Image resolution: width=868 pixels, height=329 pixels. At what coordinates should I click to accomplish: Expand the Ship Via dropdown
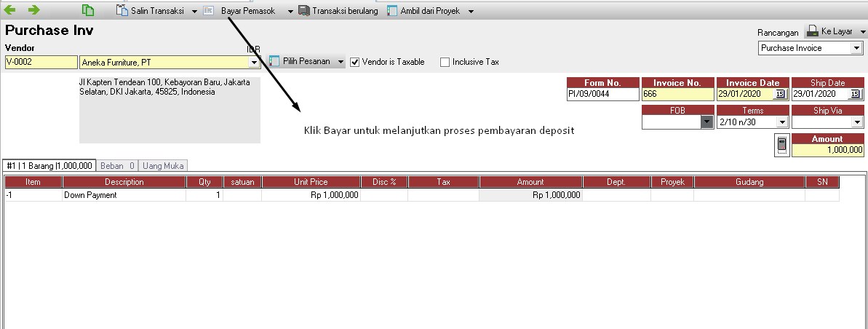tap(856, 122)
